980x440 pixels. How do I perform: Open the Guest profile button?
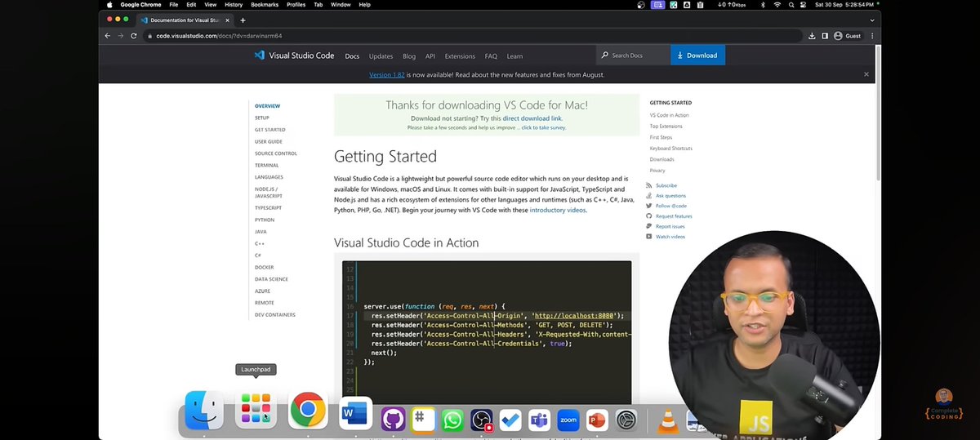(848, 36)
